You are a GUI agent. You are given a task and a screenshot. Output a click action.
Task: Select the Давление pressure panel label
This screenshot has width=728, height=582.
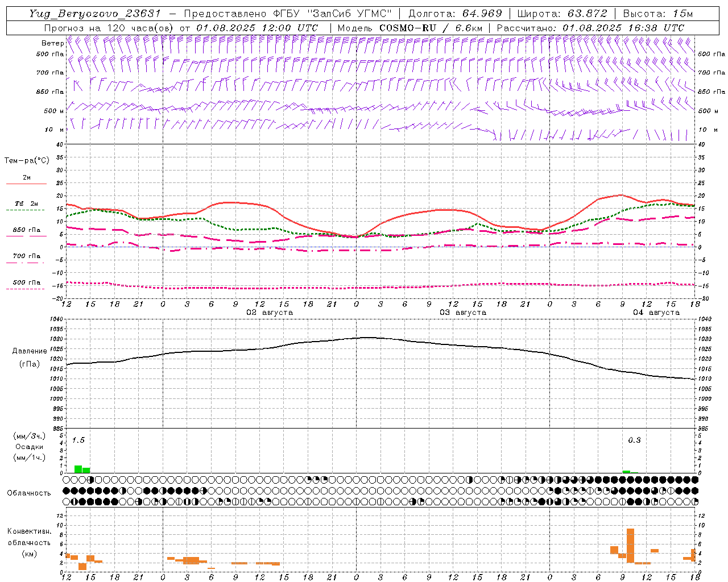click(x=30, y=351)
